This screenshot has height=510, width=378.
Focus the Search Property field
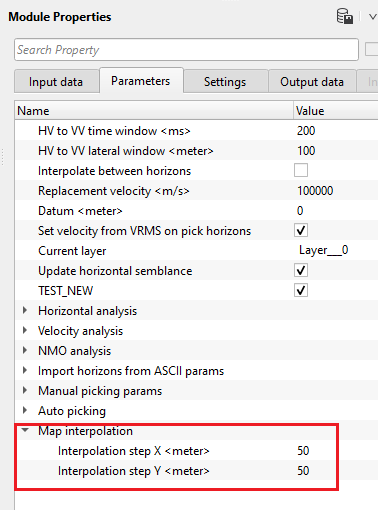186,50
